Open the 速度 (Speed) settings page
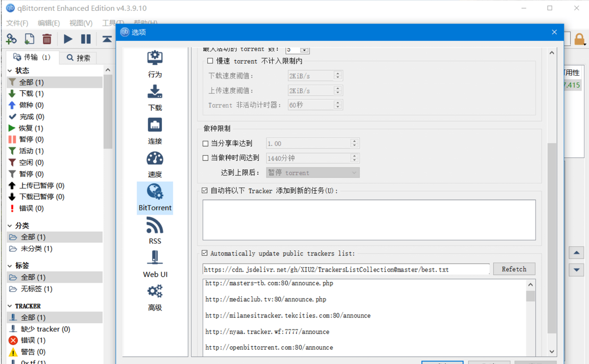589x364 pixels. point(155,164)
